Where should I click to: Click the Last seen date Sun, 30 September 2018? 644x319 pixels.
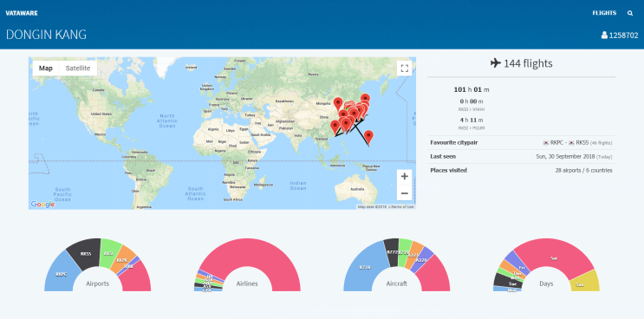pos(565,156)
